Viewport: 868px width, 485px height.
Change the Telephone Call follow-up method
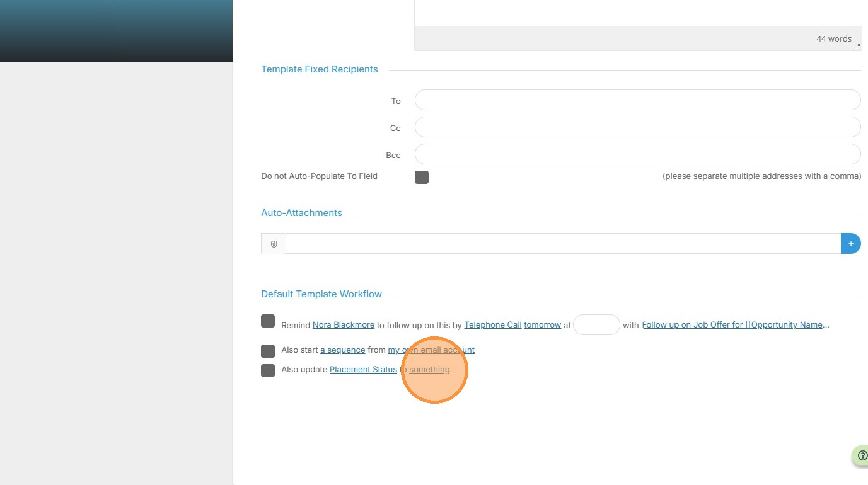(493, 325)
